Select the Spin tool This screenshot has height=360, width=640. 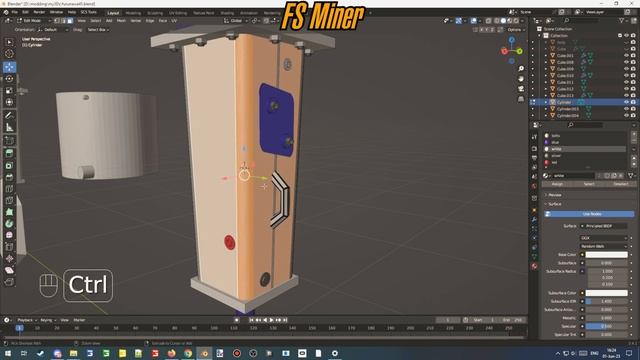[x=9, y=224]
